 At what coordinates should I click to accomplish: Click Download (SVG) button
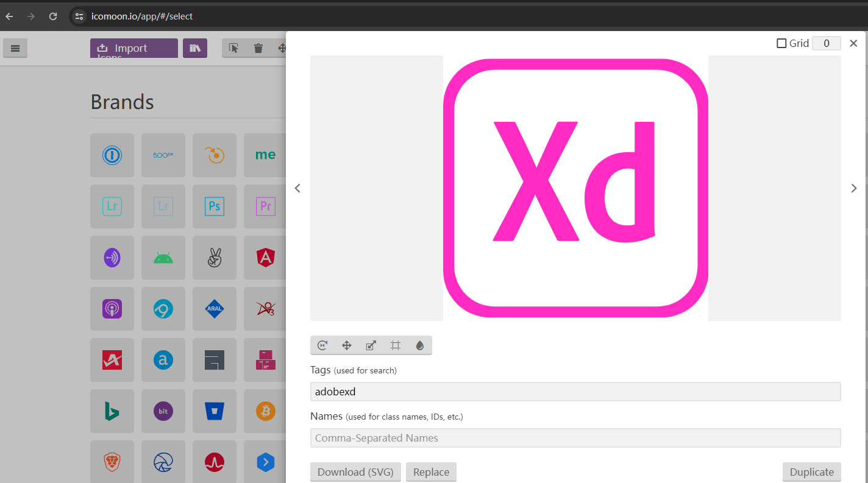[355, 472]
